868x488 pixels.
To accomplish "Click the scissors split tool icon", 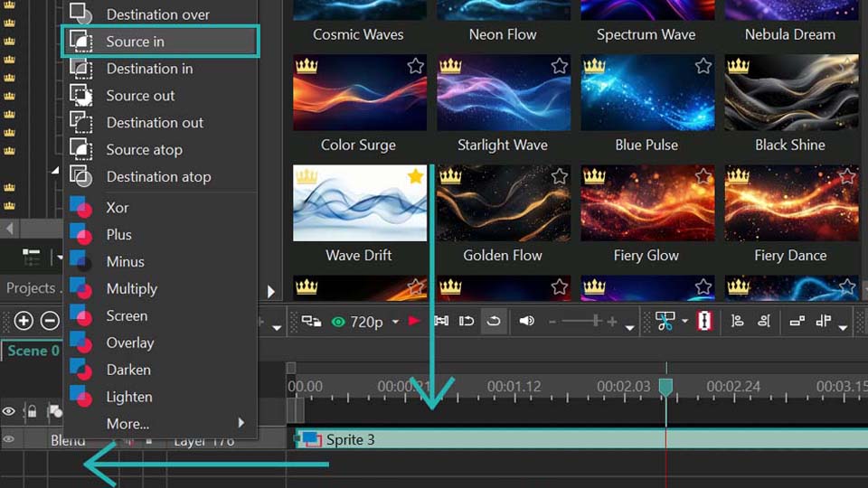I will 665,322.
